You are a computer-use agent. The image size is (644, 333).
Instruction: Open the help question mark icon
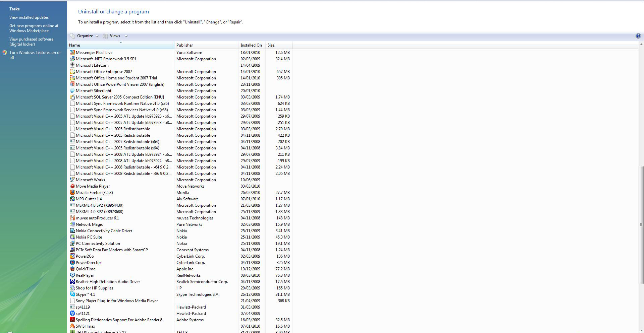[638, 36]
